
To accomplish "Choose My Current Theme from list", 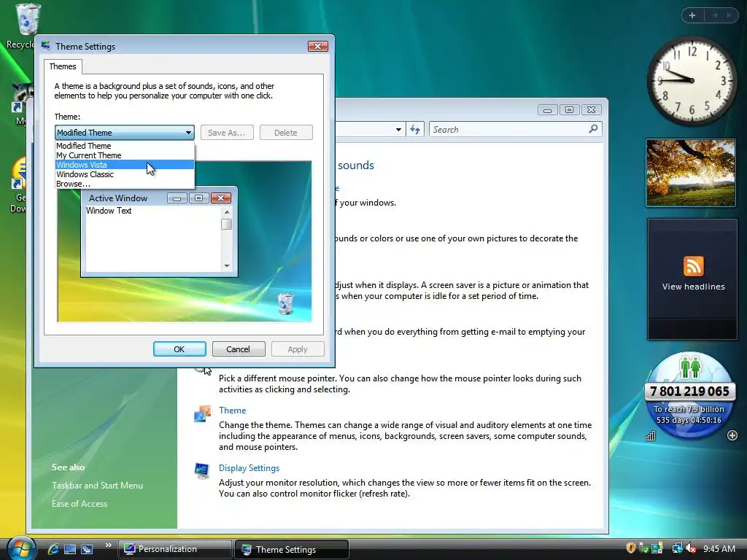I will 125,155.
